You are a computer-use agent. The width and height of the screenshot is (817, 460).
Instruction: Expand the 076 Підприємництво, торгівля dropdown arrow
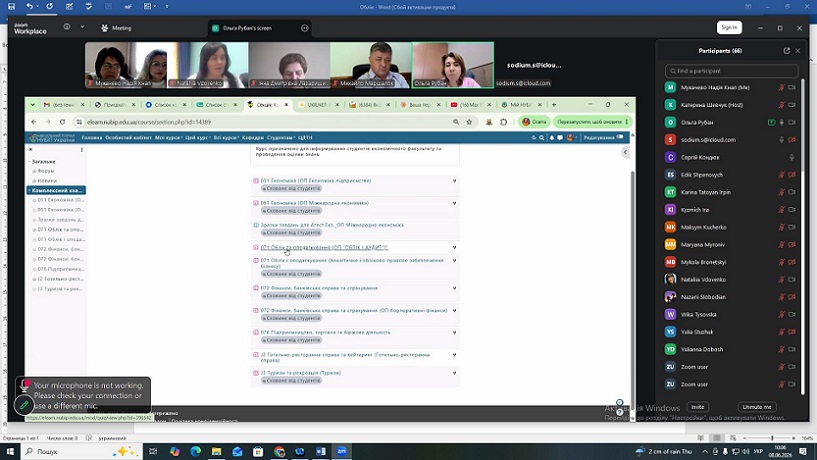point(454,332)
